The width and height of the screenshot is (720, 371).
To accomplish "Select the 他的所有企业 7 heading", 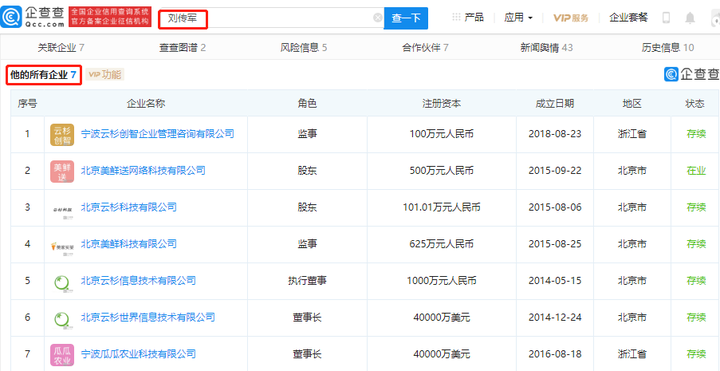I will (x=44, y=75).
